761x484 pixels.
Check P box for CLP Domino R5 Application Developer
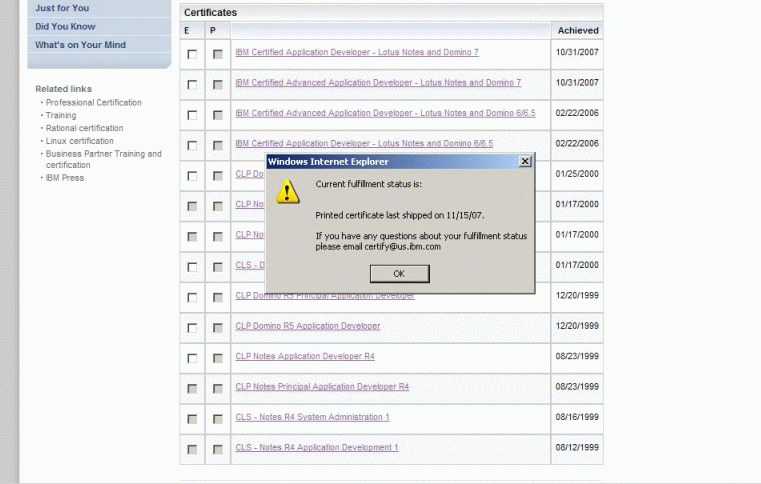point(218,328)
